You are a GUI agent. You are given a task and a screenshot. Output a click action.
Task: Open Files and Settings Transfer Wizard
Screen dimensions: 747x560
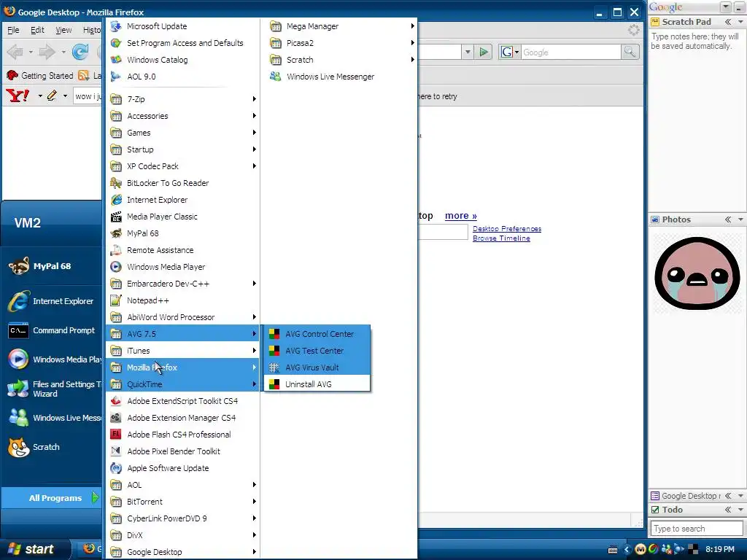(x=52, y=389)
